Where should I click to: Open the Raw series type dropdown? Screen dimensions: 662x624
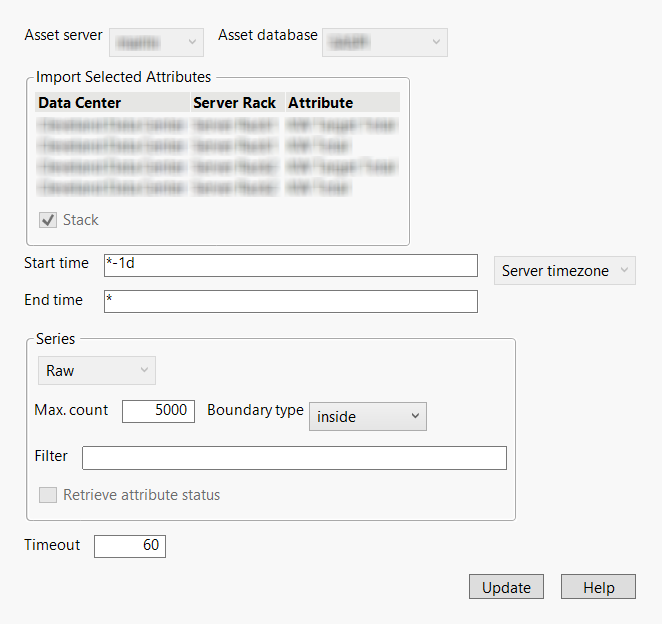pyautogui.click(x=96, y=370)
